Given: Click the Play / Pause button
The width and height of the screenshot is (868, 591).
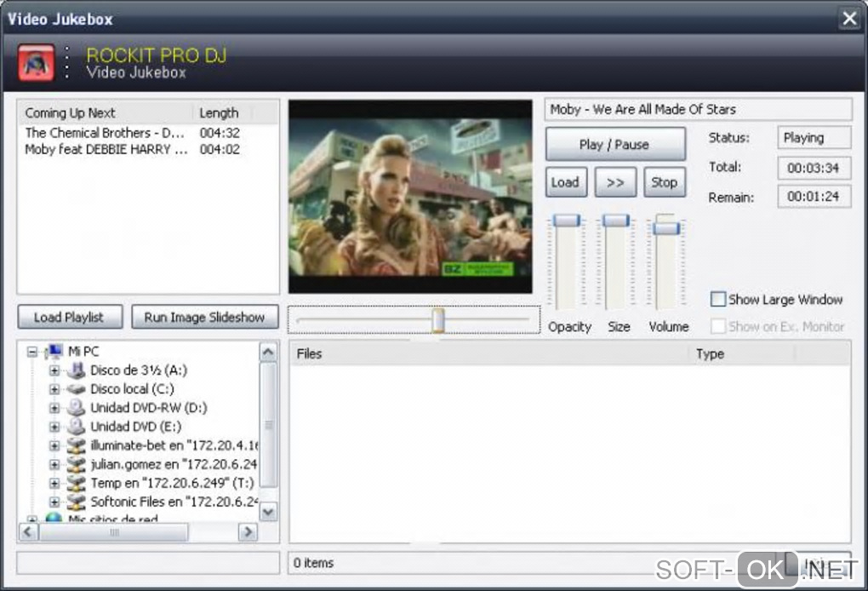Looking at the screenshot, I should pos(615,145).
